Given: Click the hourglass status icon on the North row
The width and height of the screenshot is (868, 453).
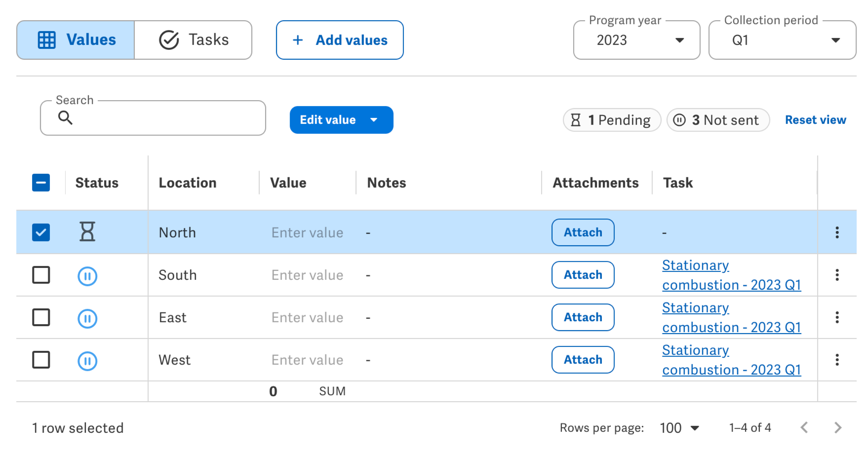Looking at the screenshot, I should (x=87, y=232).
